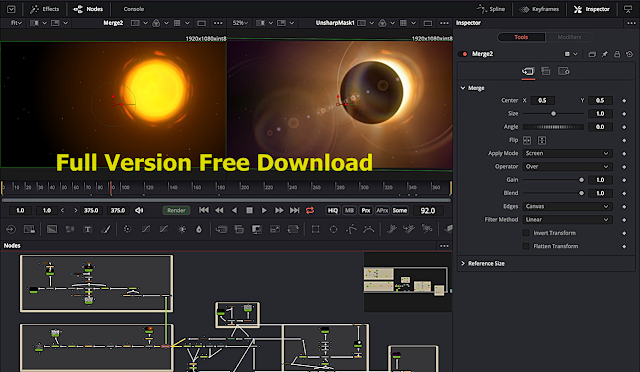The width and height of the screenshot is (640, 372).
Task: Lock the Merge2 tool controls
Action: [617, 54]
